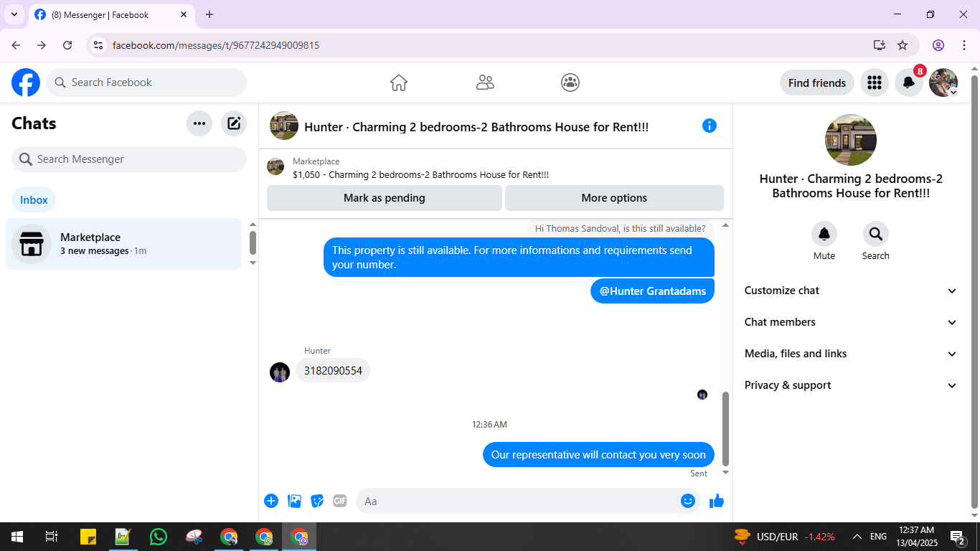
Task: Open Task View on the taskbar
Action: pos(52,537)
